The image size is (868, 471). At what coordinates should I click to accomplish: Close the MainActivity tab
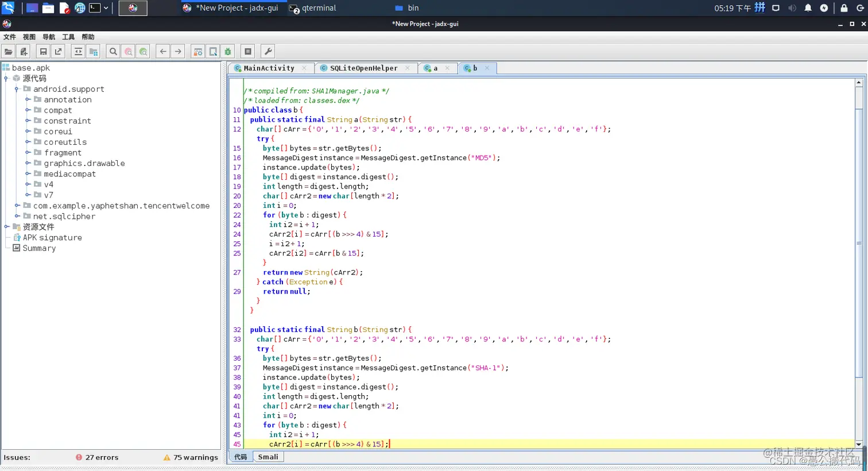click(304, 68)
